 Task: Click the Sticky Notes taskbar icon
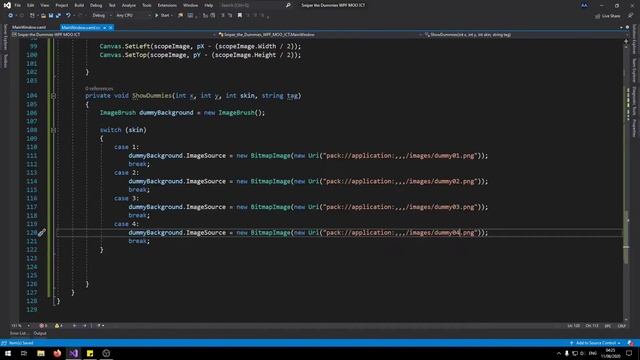pyautogui.click(x=90, y=353)
